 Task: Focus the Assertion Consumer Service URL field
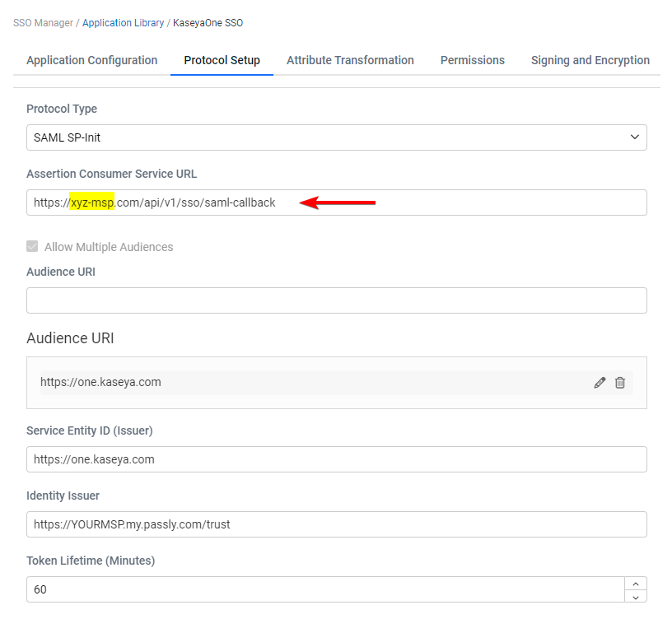click(337, 202)
